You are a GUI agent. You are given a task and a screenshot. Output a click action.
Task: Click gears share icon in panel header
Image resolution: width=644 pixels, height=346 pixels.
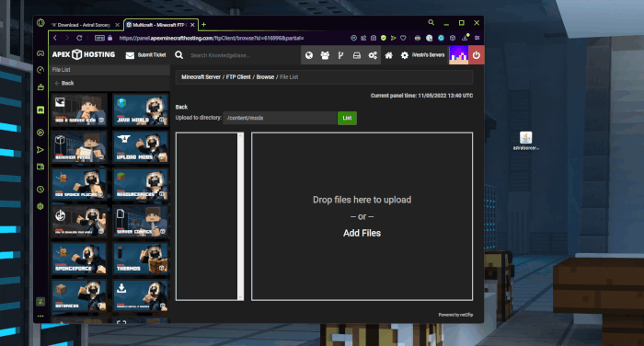pos(373,55)
